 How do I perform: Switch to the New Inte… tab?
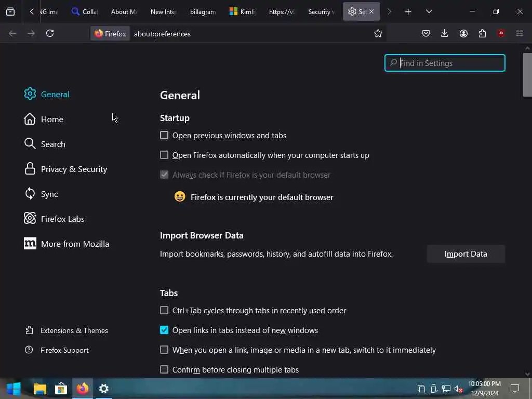pyautogui.click(x=163, y=11)
